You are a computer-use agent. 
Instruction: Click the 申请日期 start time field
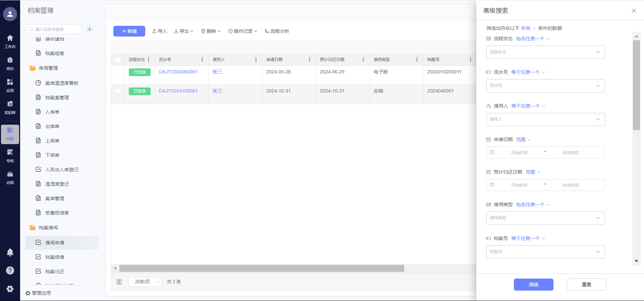[x=519, y=153]
